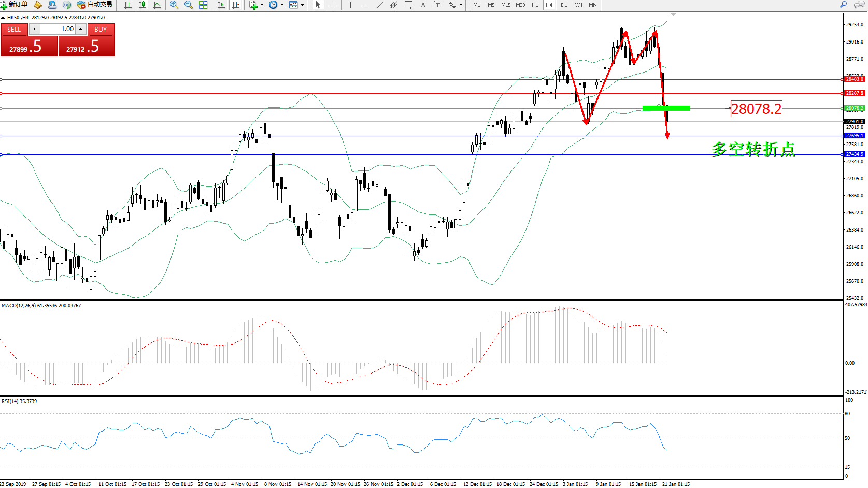Expand the chart templates dropdown arrow

click(302, 5)
